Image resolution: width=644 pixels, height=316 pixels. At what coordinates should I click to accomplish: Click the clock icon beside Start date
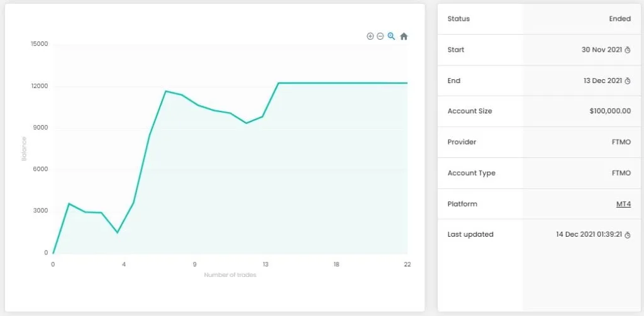click(627, 50)
